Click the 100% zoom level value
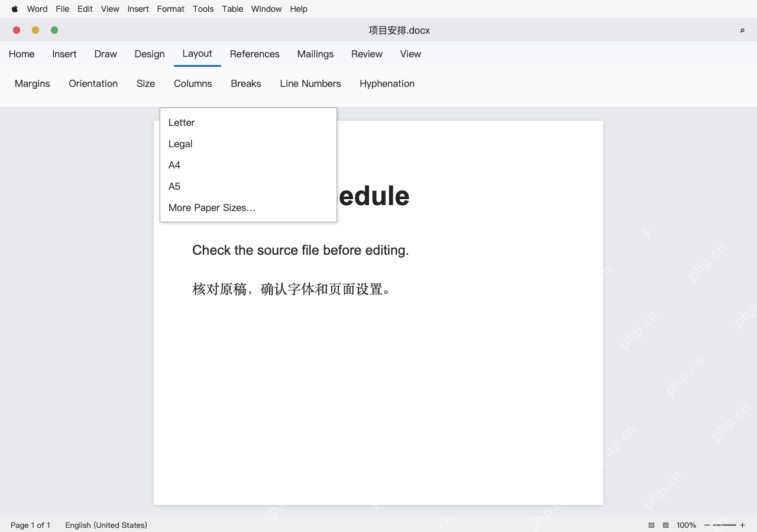Viewport: 757px width, 532px height. click(x=687, y=525)
